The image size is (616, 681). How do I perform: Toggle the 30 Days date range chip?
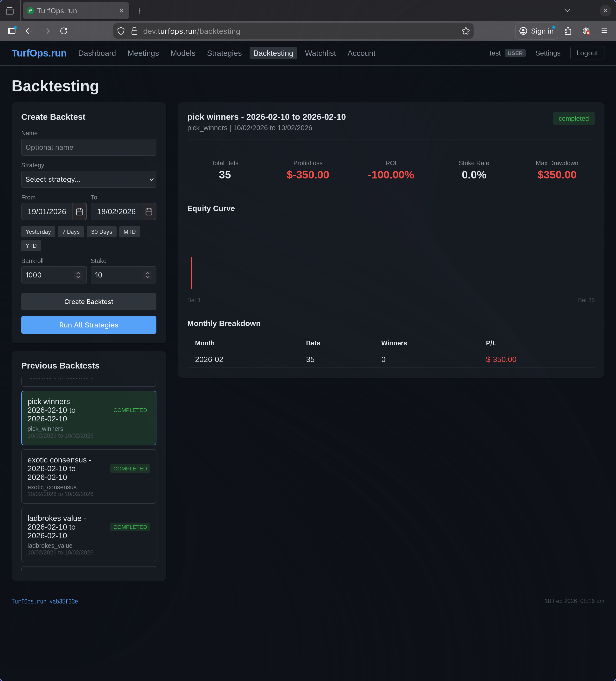click(101, 231)
